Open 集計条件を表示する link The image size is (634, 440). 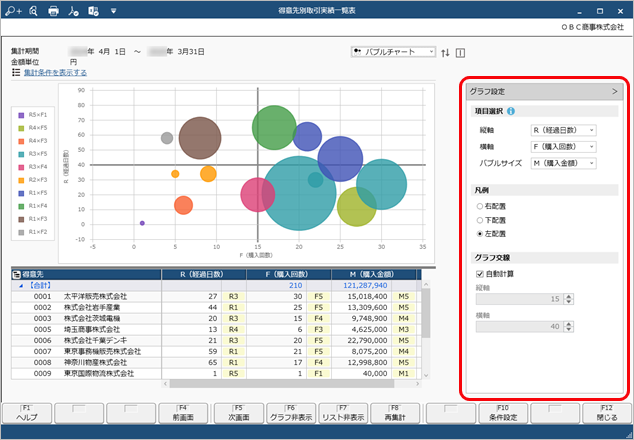point(55,73)
